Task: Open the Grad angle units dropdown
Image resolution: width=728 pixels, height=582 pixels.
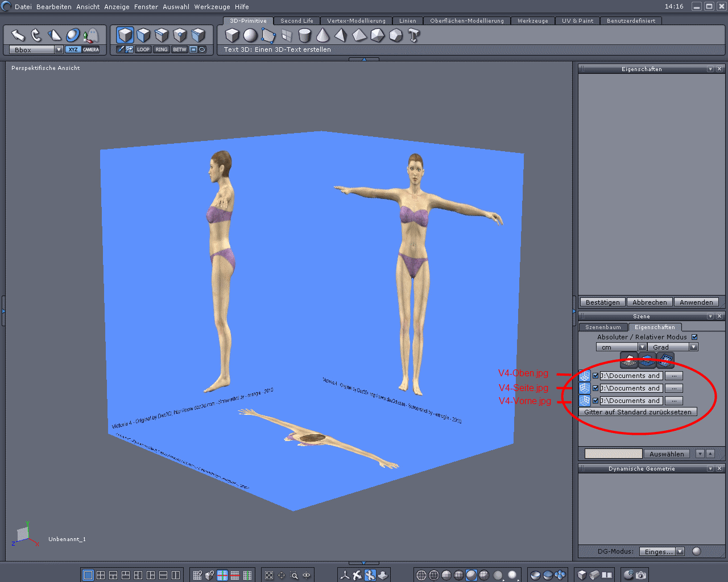Action: click(693, 347)
